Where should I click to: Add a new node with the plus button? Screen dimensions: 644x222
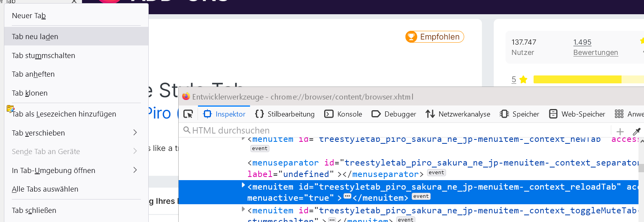tap(620, 132)
